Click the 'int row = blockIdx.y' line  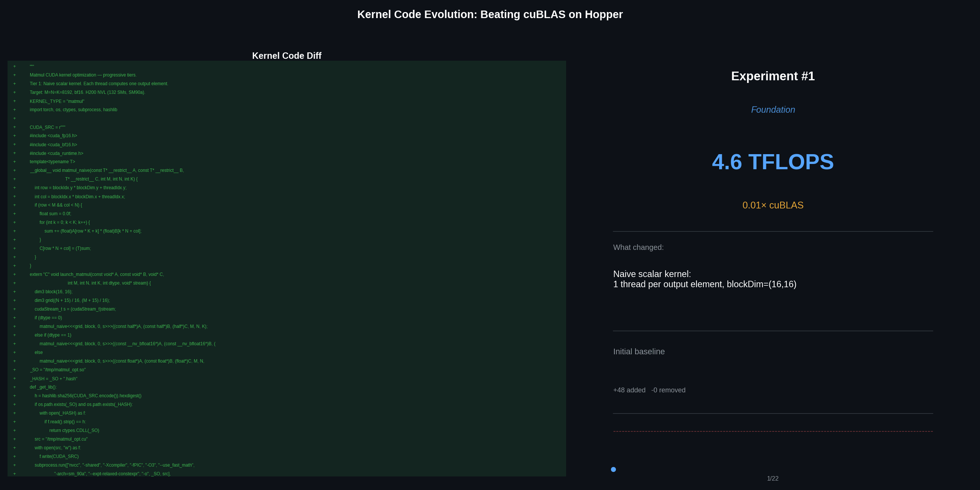(81, 188)
